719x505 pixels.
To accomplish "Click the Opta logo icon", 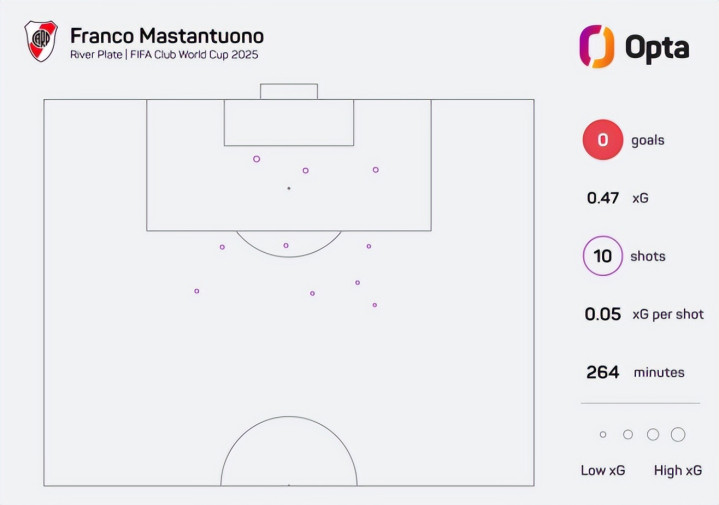I will [x=597, y=46].
